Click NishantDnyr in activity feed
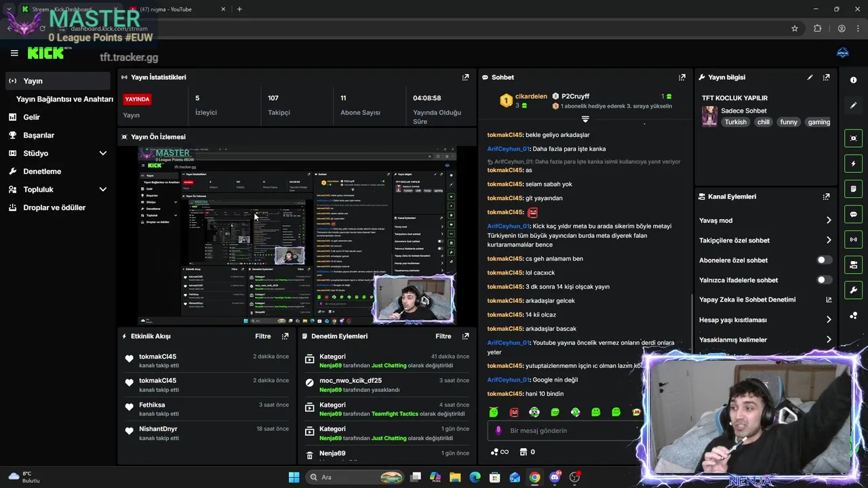The width and height of the screenshot is (868, 488). click(158, 429)
